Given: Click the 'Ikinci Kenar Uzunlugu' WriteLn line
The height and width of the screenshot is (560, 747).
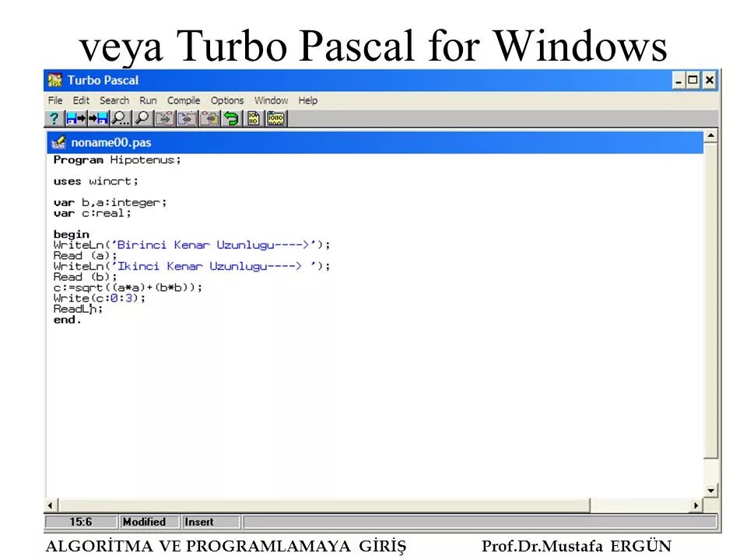Looking at the screenshot, I should [x=191, y=266].
